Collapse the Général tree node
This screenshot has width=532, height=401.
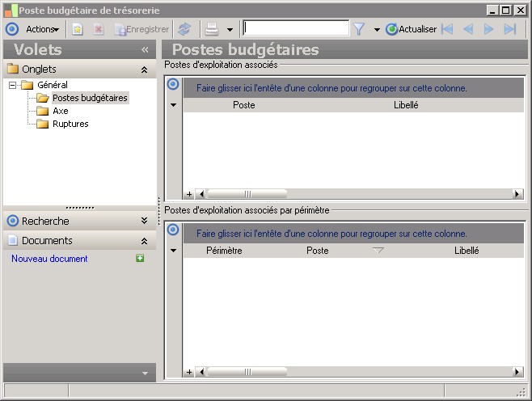(13, 85)
